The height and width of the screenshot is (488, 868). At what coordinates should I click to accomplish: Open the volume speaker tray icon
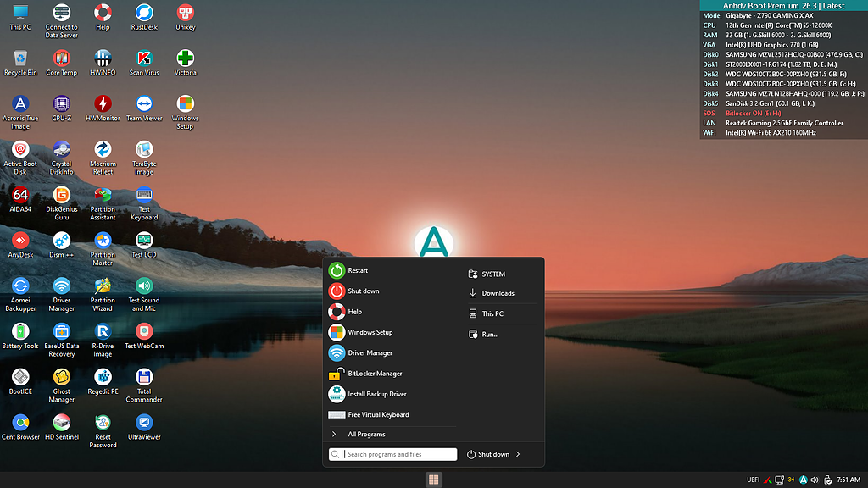pos(815,480)
